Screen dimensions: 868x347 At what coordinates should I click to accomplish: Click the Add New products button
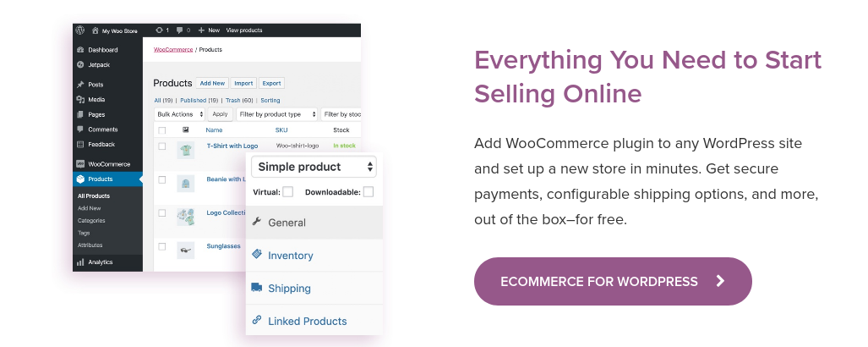(212, 83)
